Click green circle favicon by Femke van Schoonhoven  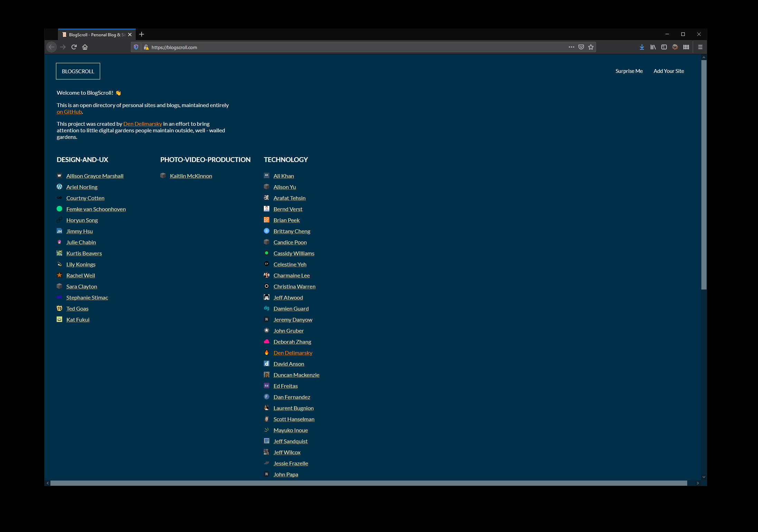click(59, 209)
